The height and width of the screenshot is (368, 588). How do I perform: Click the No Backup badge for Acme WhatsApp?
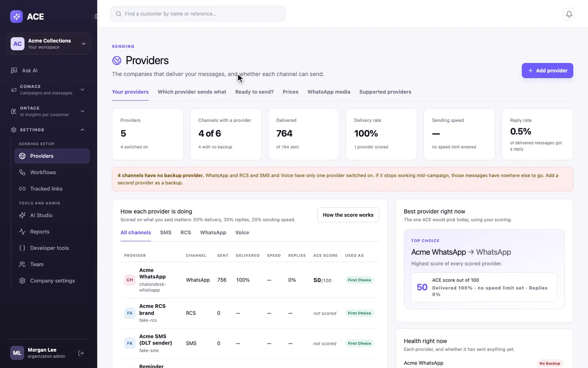(550, 363)
